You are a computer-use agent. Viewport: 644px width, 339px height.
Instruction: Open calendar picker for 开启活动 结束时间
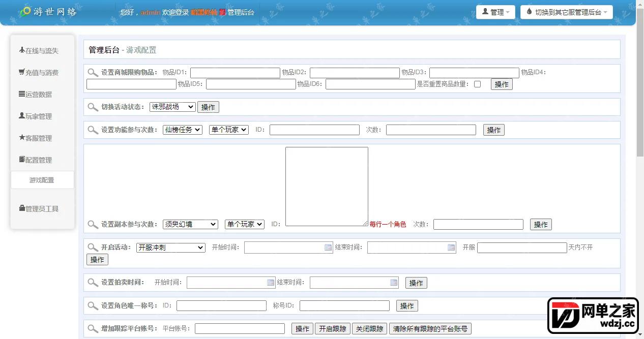[x=451, y=248]
